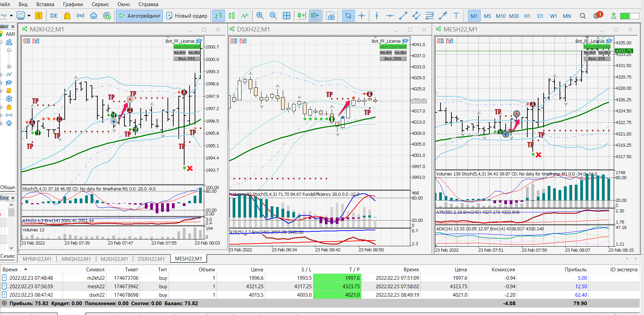Image resolution: width=644 pixels, height=315 pixels.
Task: Select the trend line drawing tool
Action: [x=403, y=16]
